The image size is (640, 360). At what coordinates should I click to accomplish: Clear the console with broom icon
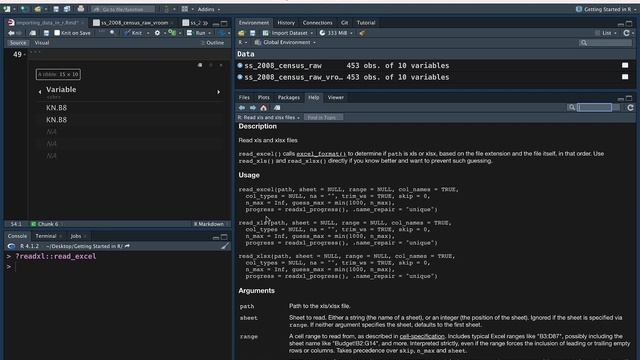225,246
